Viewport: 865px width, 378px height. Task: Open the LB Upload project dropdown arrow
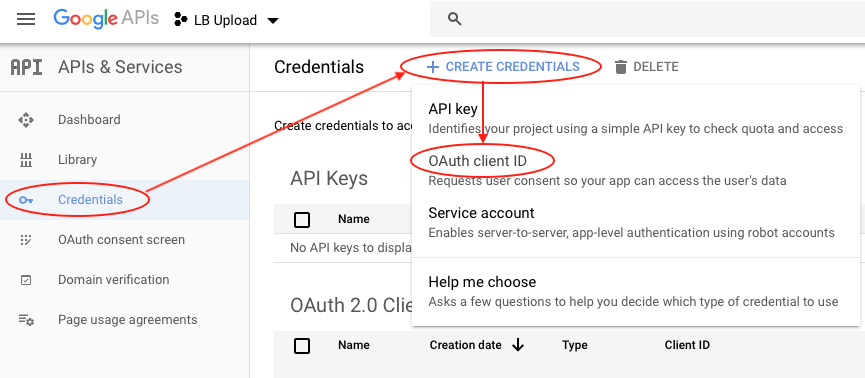(x=273, y=21)
